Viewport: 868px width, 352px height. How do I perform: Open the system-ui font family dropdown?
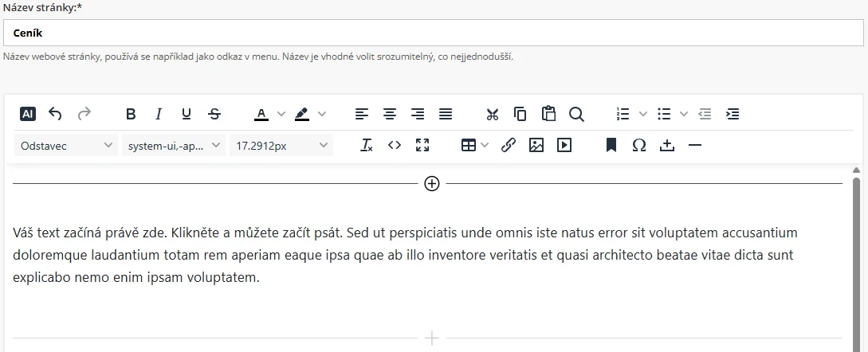click(173, 145)
